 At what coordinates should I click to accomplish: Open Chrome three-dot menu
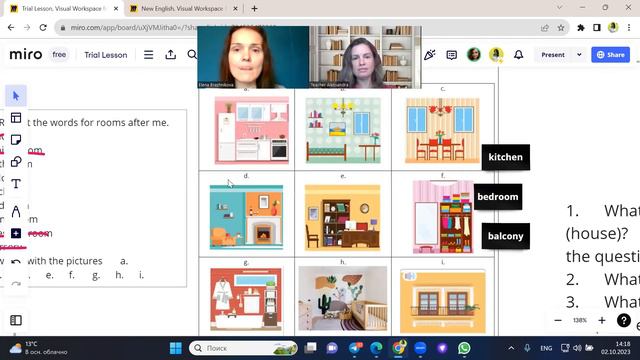pos(629,28)
